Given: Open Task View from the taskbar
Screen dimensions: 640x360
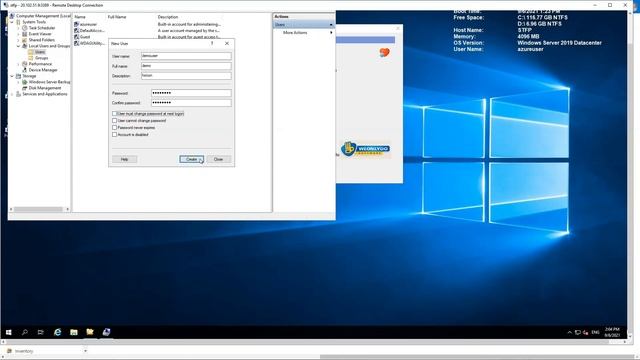Looking at the screenshot, I should point(40,332).
